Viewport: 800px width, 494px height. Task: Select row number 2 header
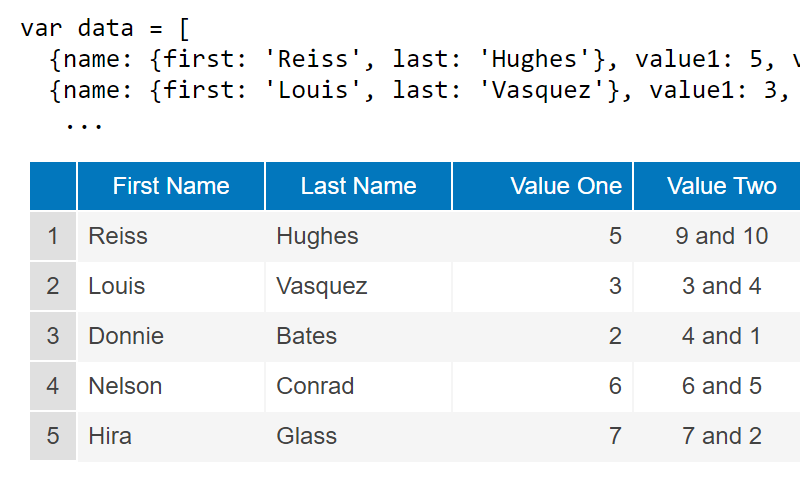(53, 286)
